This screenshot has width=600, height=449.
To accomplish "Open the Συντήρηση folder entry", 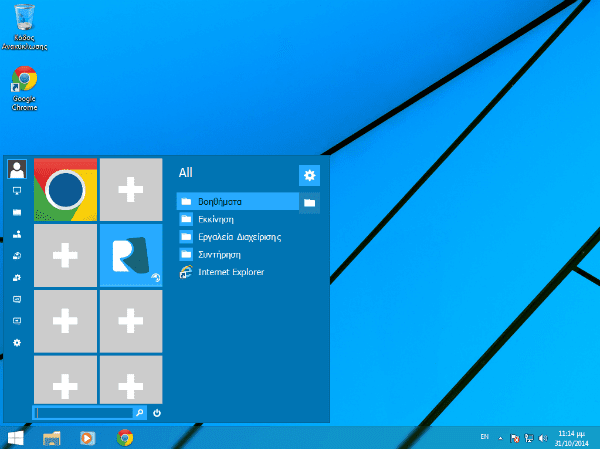I will point(220,255).
